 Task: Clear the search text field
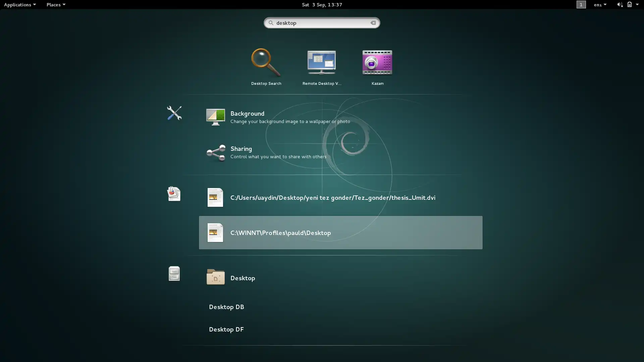click(373, 23)
